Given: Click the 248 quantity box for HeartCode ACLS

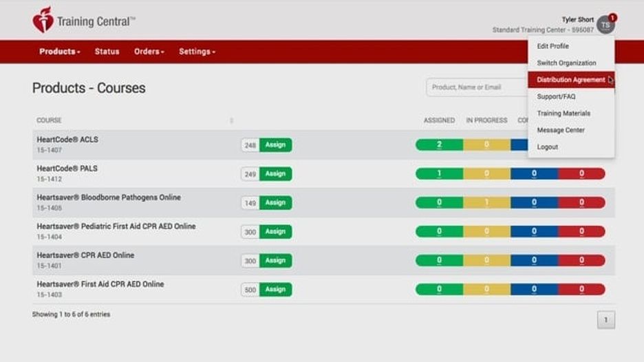Looking at the screenshot, I should coord(250,145).
